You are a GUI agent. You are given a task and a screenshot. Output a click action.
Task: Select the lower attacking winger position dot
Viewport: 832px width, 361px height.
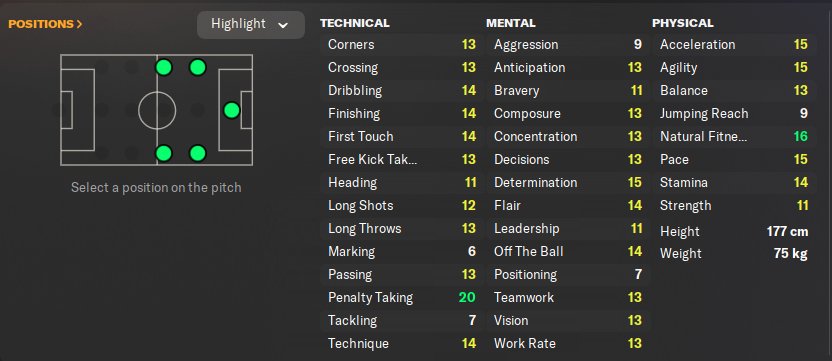tap(197, 153)
